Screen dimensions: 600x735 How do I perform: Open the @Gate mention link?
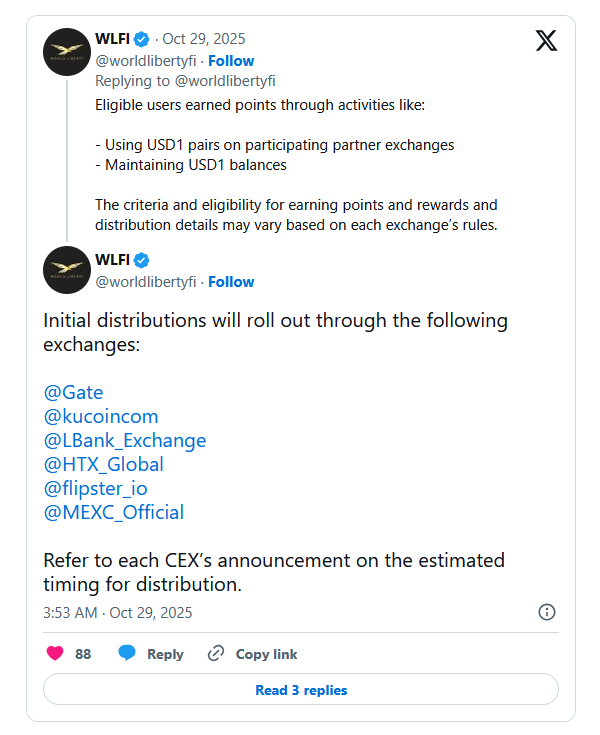73,392
